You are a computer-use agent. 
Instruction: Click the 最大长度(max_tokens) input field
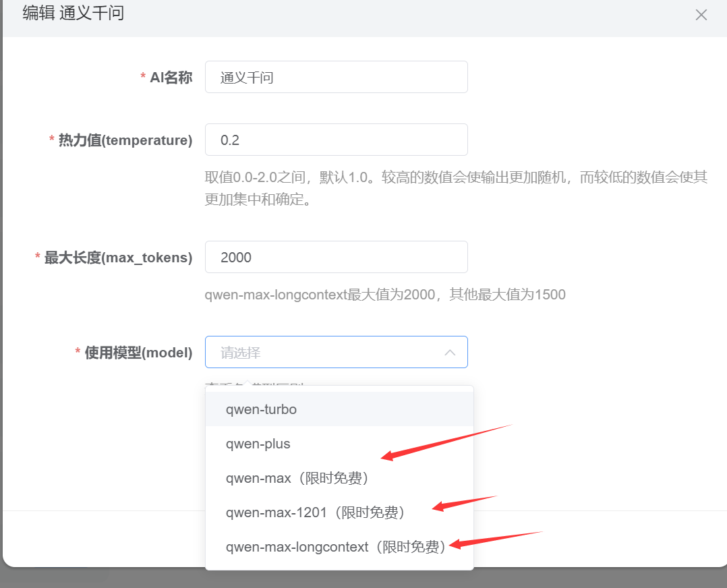point(336,257)
